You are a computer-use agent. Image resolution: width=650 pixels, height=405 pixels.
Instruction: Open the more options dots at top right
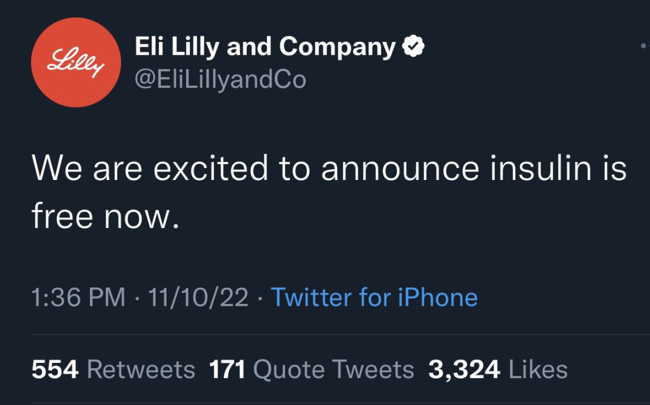click(x=643, y=46)
